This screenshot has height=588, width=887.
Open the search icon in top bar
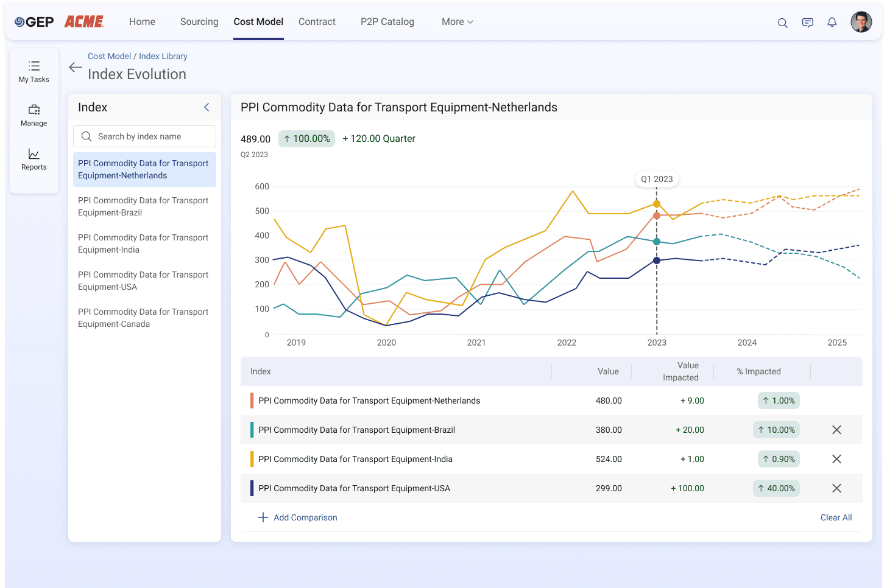click(x=783, y=23)
